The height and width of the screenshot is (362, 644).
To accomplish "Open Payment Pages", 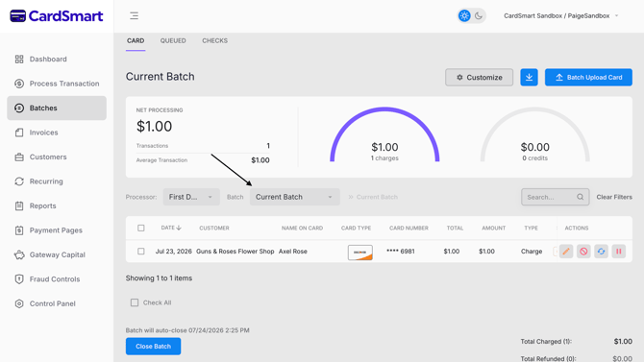I will point(57,230).
